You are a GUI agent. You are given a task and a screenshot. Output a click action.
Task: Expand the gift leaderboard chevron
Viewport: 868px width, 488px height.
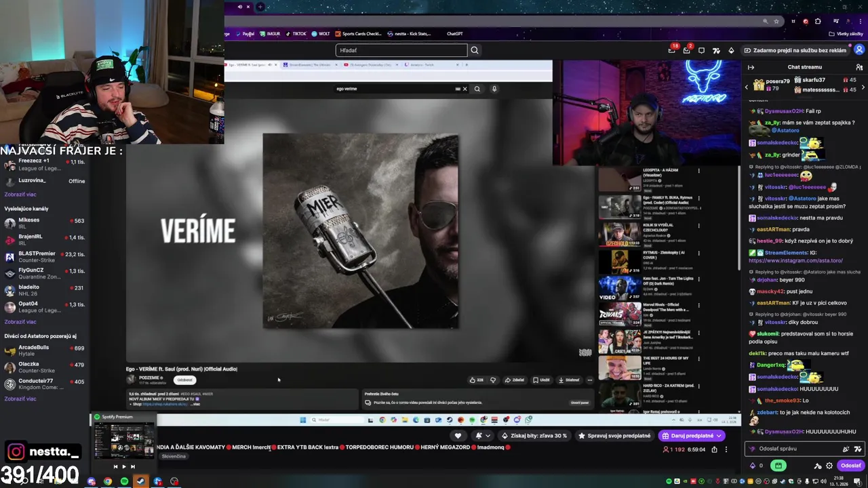863,89
